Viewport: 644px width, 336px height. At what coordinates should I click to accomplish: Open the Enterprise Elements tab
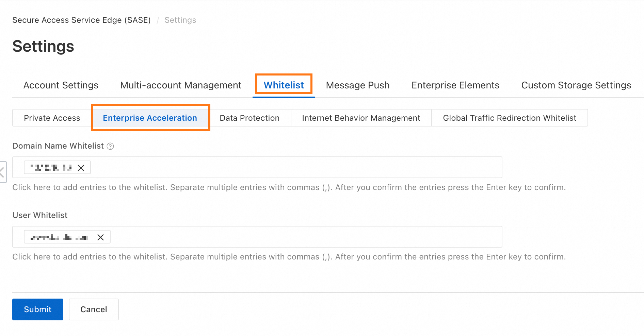tap(455, 85)
